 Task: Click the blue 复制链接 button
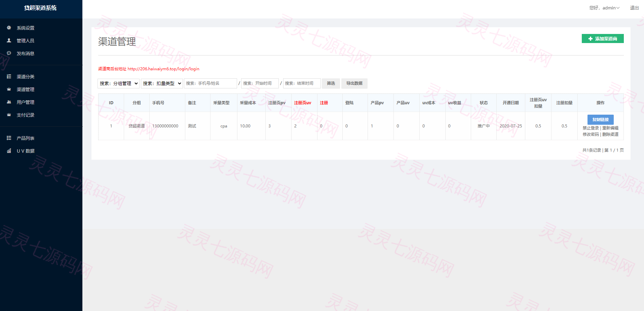pos(601,120)
